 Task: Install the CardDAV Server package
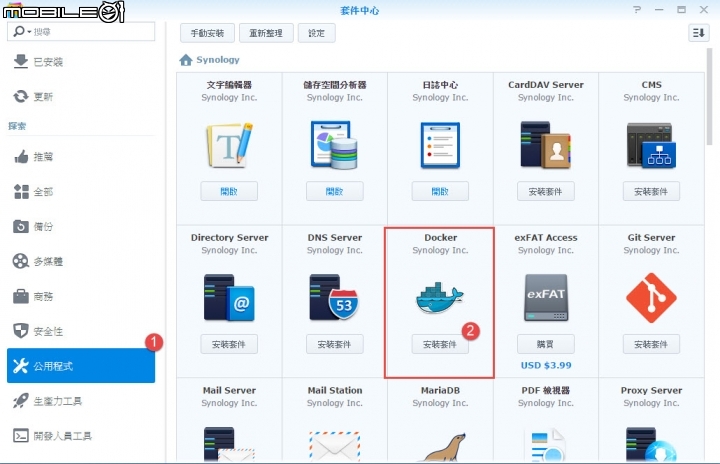[546, 191]
